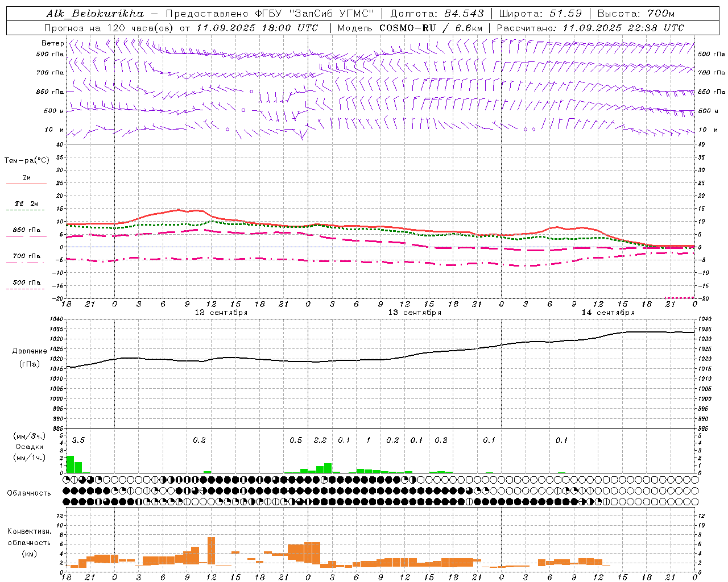Image resolution: width=728 pixels, height=582 pixels.
Task: Select the Высота: 700м field
Action: [636, 14]
